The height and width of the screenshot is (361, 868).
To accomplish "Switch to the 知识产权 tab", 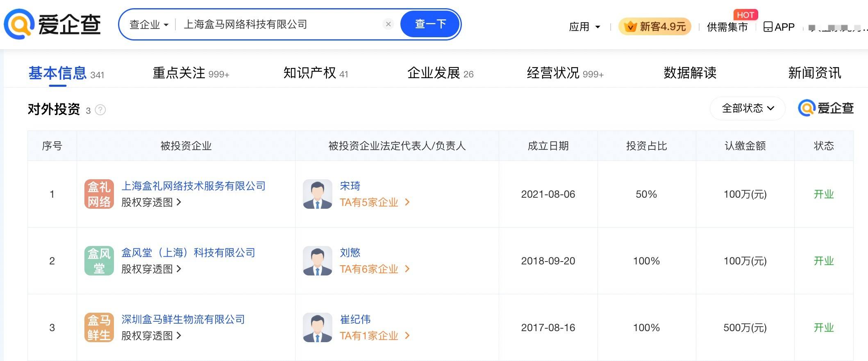I will point(315,73).
